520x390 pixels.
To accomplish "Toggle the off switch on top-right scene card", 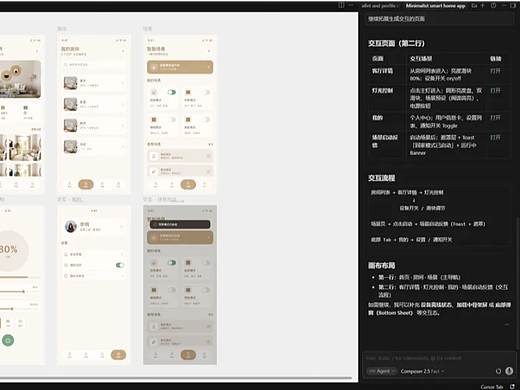I will pos(206,92).
